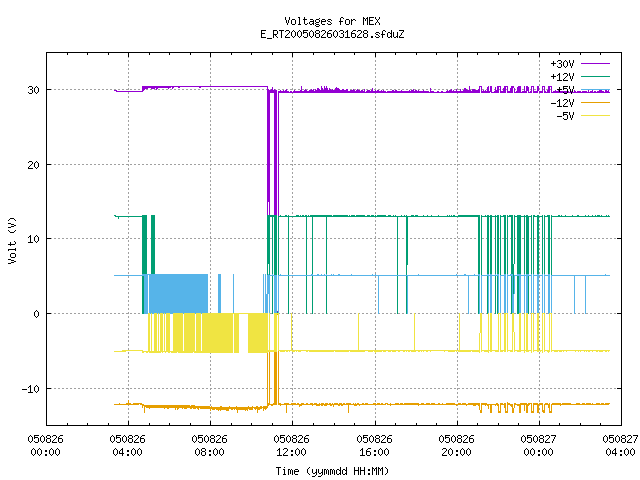
Task: Click the 'Time (yymmdd HH:MM)' x-axis label
Action: click(332, 471)
